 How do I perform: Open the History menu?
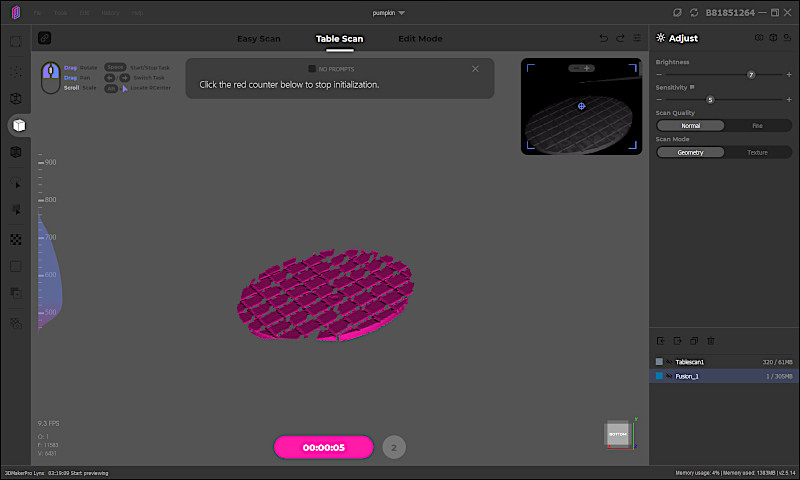pyautogui.click(x=110, y=13)
